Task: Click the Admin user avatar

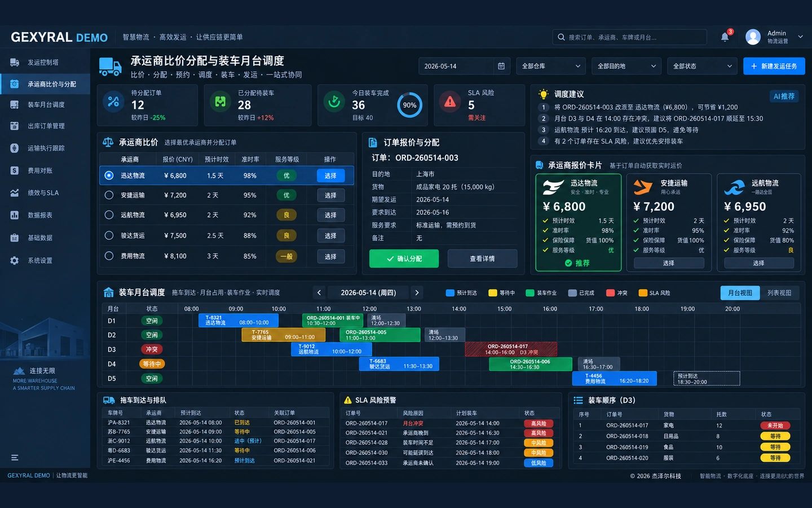Action: (x=753, y=37)
